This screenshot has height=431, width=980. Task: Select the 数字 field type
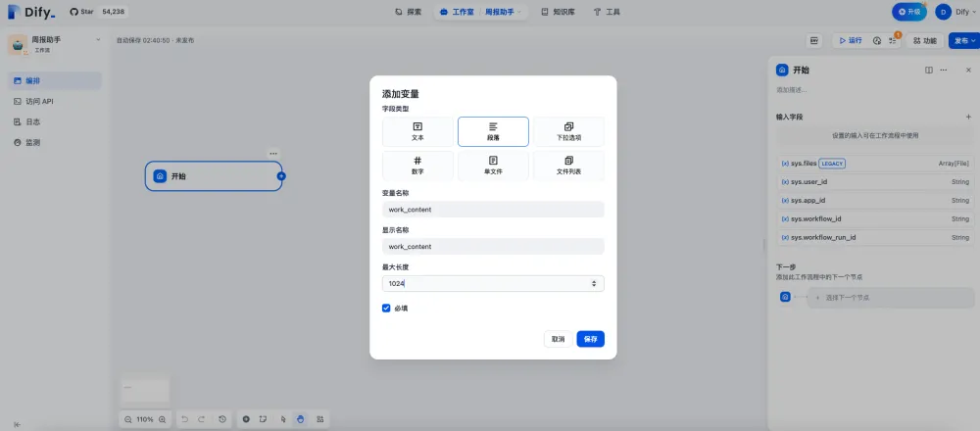click(417, 166)
